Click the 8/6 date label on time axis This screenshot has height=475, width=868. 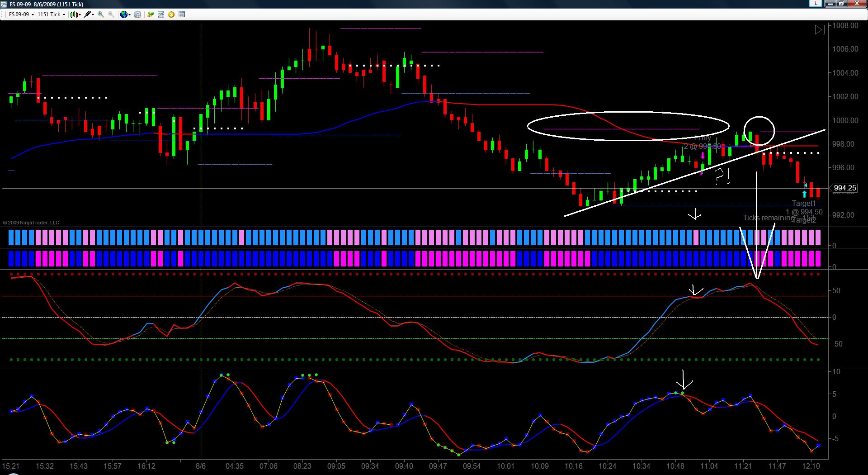pyautogui.click(x=201, y=466)
